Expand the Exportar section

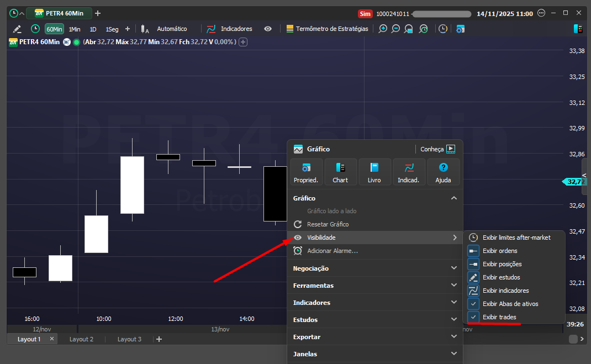click(x=375, y=337)
